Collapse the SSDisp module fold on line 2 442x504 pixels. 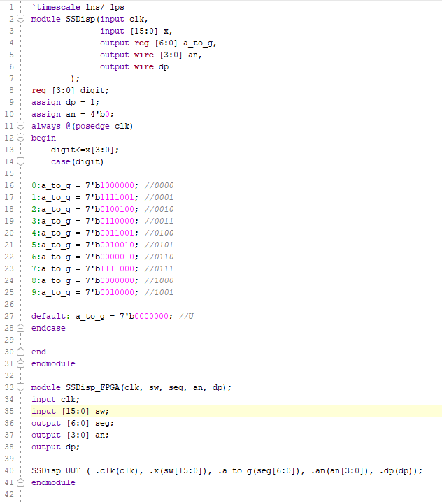point(20,19)
